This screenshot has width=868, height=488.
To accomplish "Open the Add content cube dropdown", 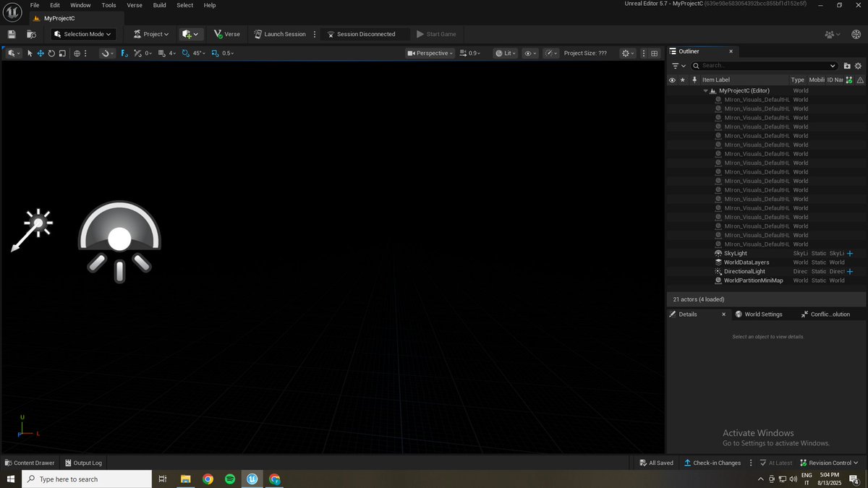I will pyautogui.click(x=191, y=34).
